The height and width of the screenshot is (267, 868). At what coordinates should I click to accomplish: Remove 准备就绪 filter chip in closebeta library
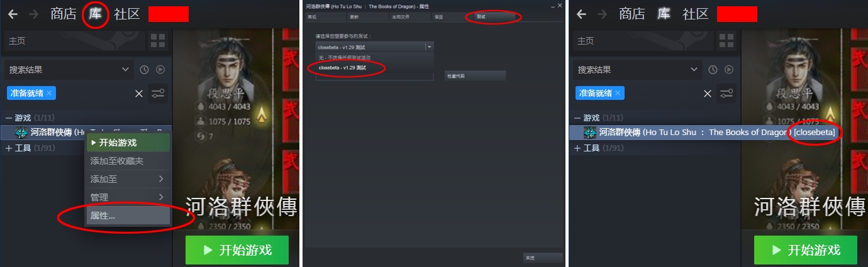pos(618,93)
